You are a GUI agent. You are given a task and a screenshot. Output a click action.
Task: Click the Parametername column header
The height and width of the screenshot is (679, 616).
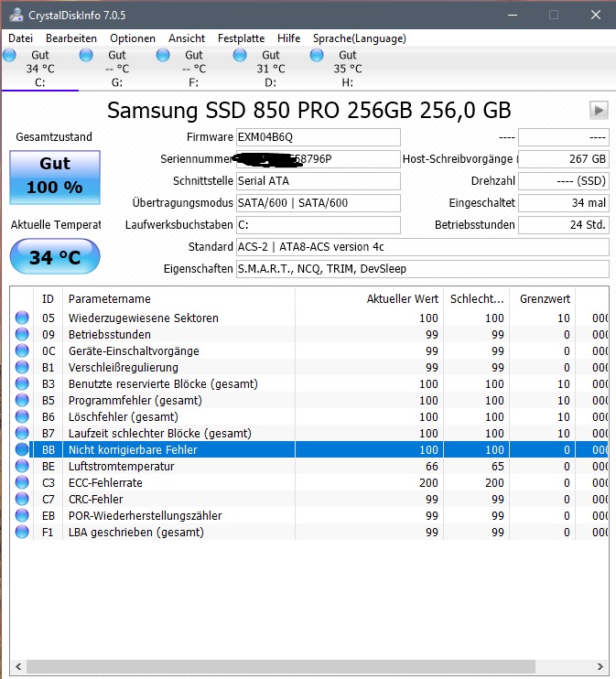[x=178, y=299]
